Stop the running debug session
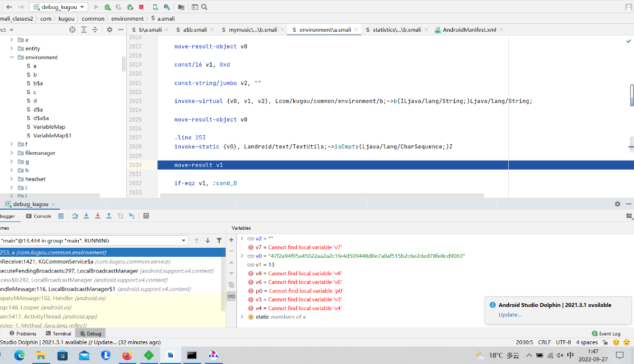The height and width of the screenshot is (364, 634). tap(141, 7)
